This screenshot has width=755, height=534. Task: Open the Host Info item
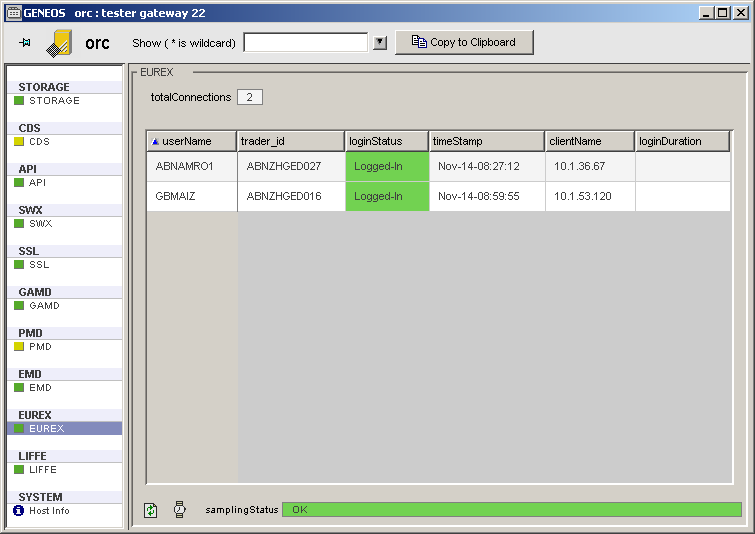tap(48, 511)
